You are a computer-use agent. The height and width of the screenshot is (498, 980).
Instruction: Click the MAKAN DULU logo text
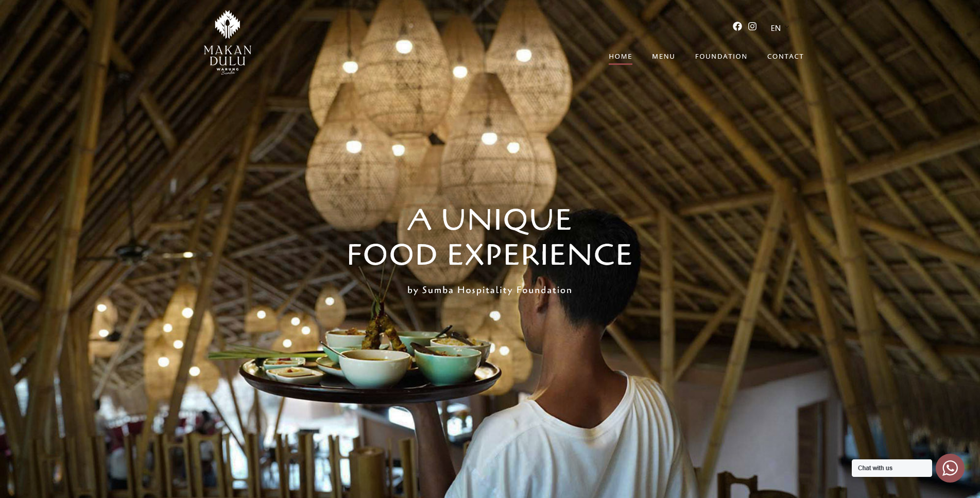point(228,56)
